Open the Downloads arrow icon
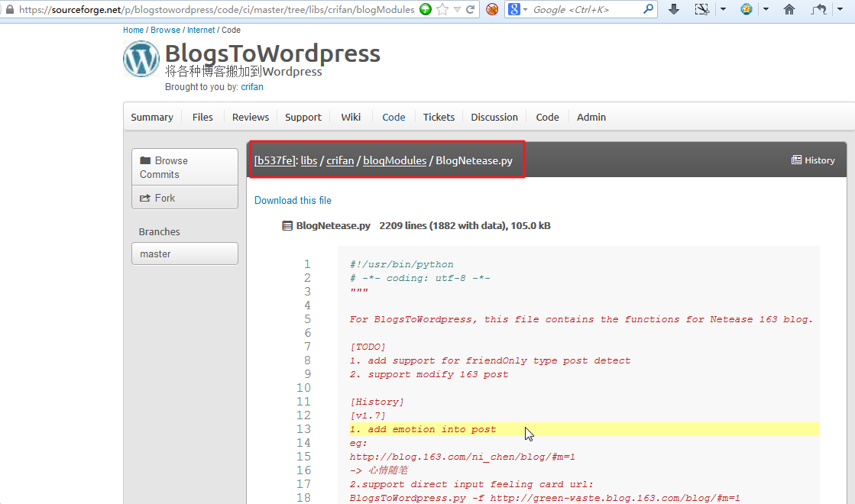Image resolution: width=855 pixels, height=504 pixels. (x=674, y=9)
